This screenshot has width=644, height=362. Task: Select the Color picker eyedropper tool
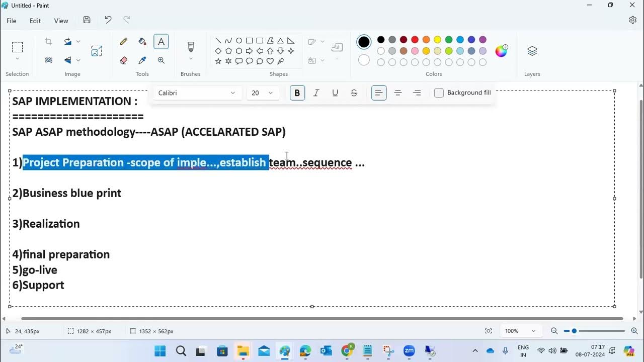point(142,60)
